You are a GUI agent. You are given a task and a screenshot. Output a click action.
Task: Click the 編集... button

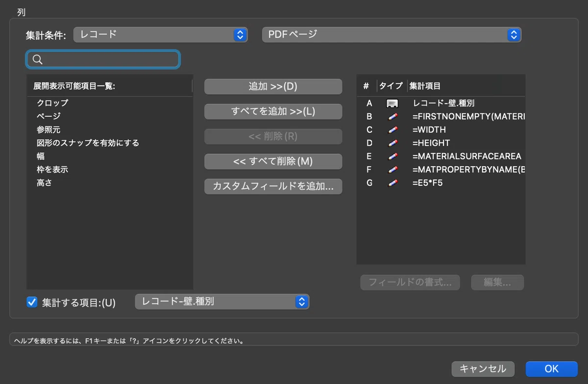[x=497, y=282]
